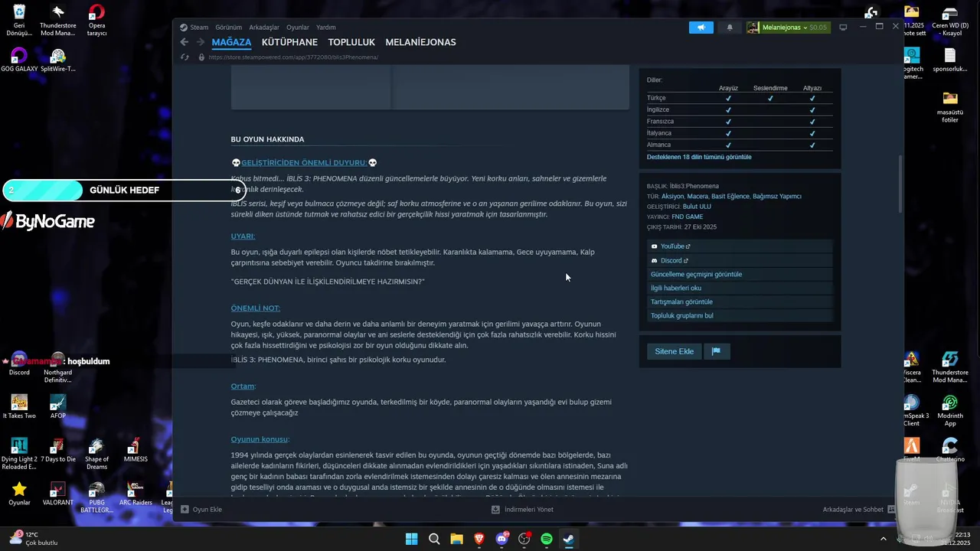Image resolution: width=980 pixels, height=551 pixels.
Task: Open Opera tarayıcı desktop shortcut
Action: click(96, 21)
